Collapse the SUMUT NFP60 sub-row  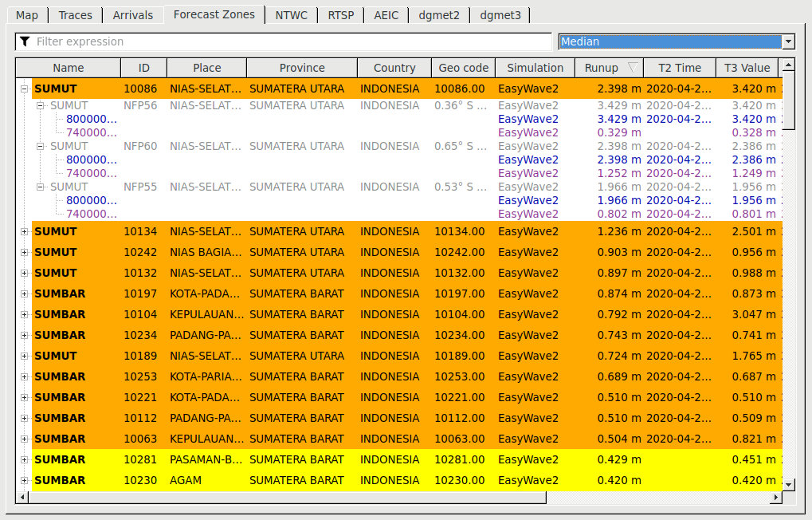[x=40, y=146]
